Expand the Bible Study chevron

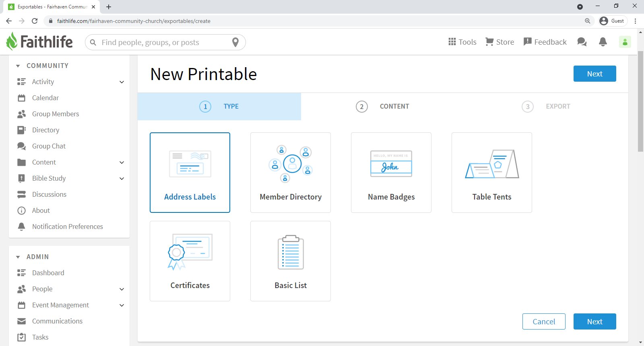(x=122, y=179)
